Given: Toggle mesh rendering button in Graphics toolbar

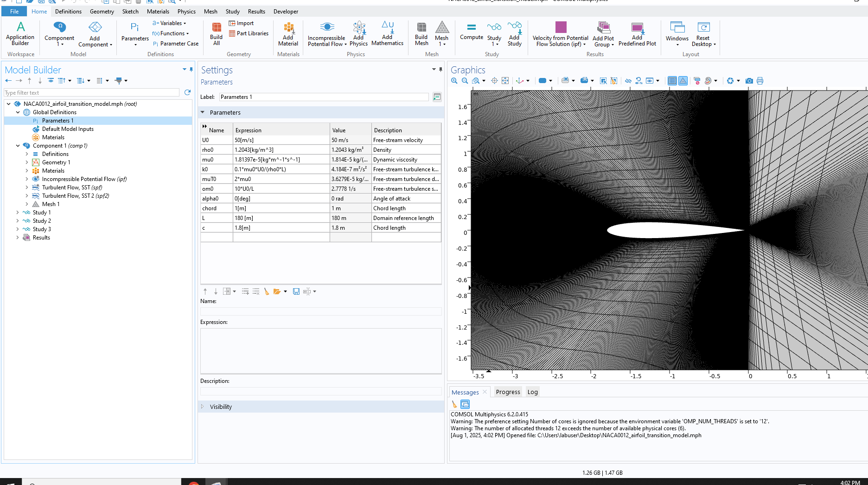Looking at the screenshot, I should [683, 81].
